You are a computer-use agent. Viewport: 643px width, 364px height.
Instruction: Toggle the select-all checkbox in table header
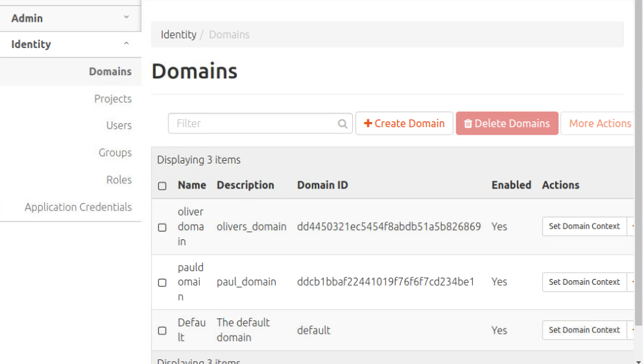click(x=162, y=186)
